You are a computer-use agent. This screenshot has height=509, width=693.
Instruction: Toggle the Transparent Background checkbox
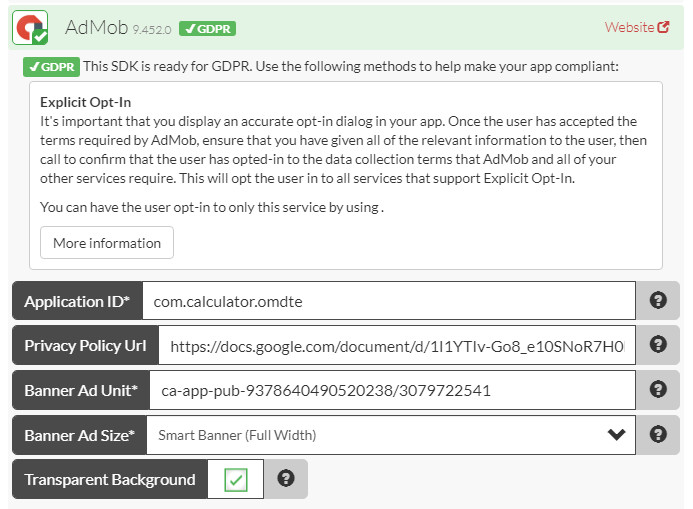coord(236,480)
